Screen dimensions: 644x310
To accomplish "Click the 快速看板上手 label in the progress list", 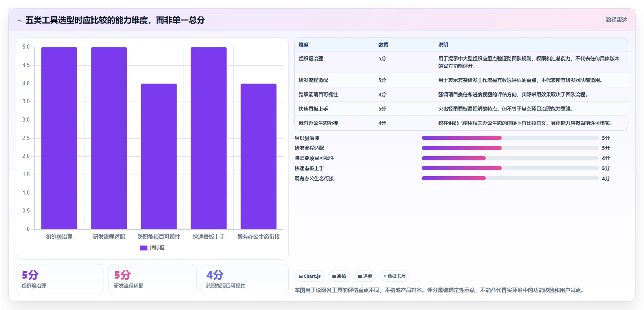I will [x=310, y=168].
